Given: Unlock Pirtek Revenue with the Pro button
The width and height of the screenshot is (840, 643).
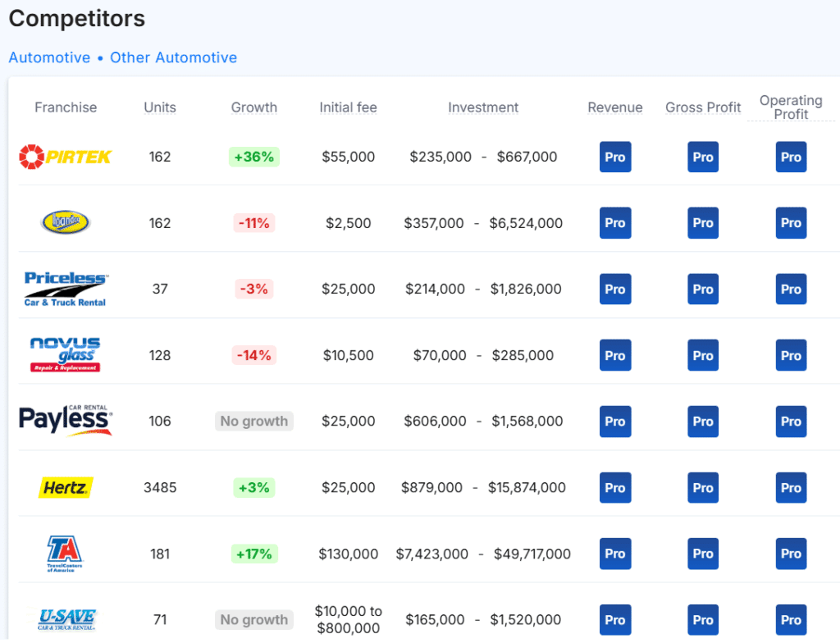Looking at the screenshot, I should pyautogui.click(x=615, y=157).
